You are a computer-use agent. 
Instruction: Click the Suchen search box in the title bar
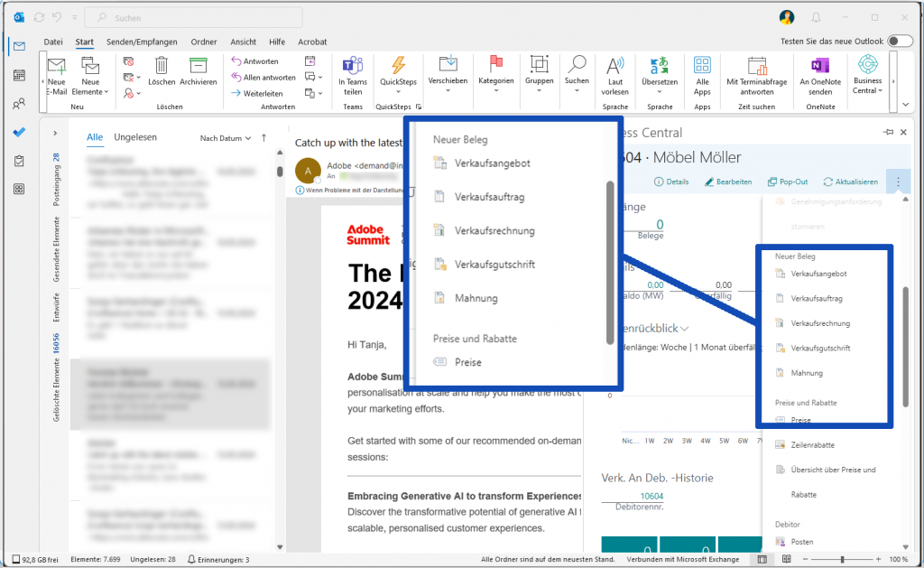[x=193, y=18]
